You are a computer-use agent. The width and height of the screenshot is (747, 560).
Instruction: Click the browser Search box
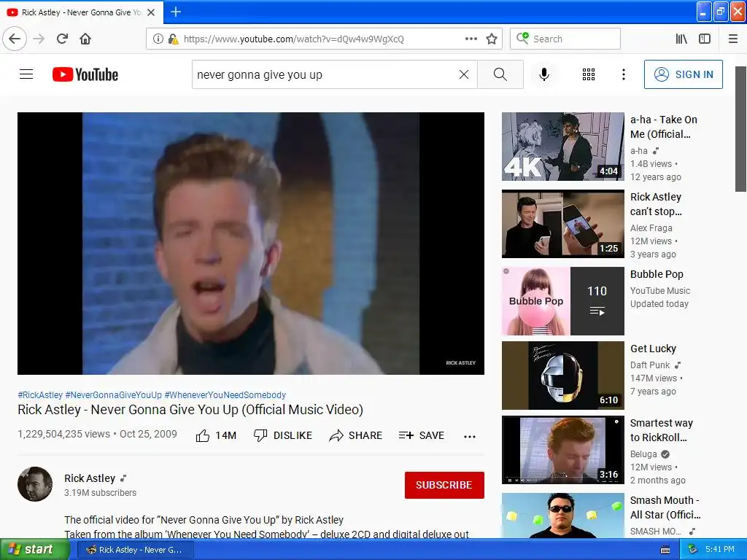click(565, 39)
